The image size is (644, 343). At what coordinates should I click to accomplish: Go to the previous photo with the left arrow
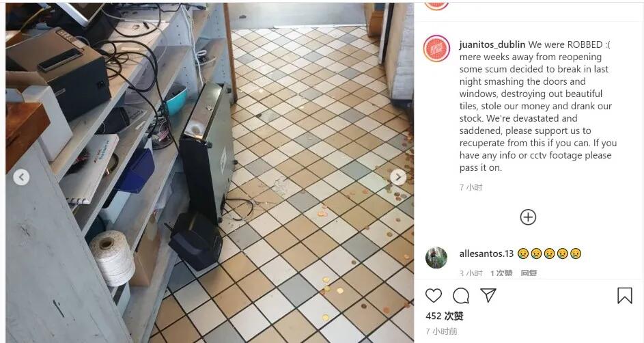click(21, 178)
